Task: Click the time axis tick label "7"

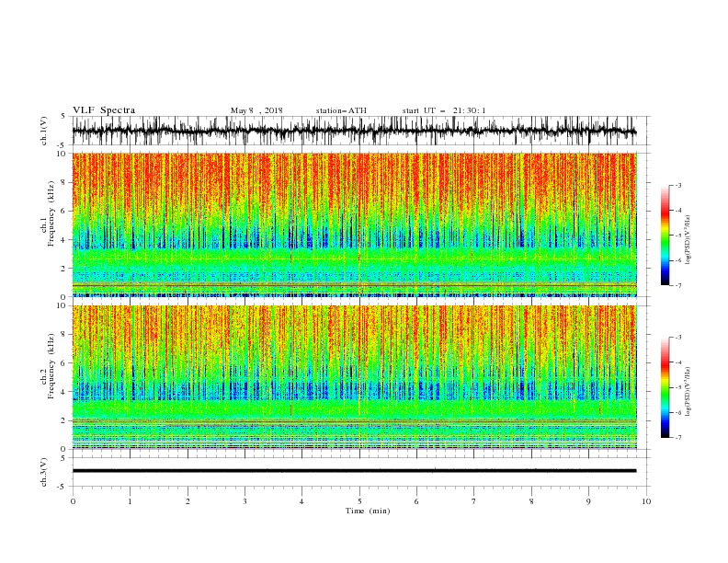Action: [x=474, y=501]
